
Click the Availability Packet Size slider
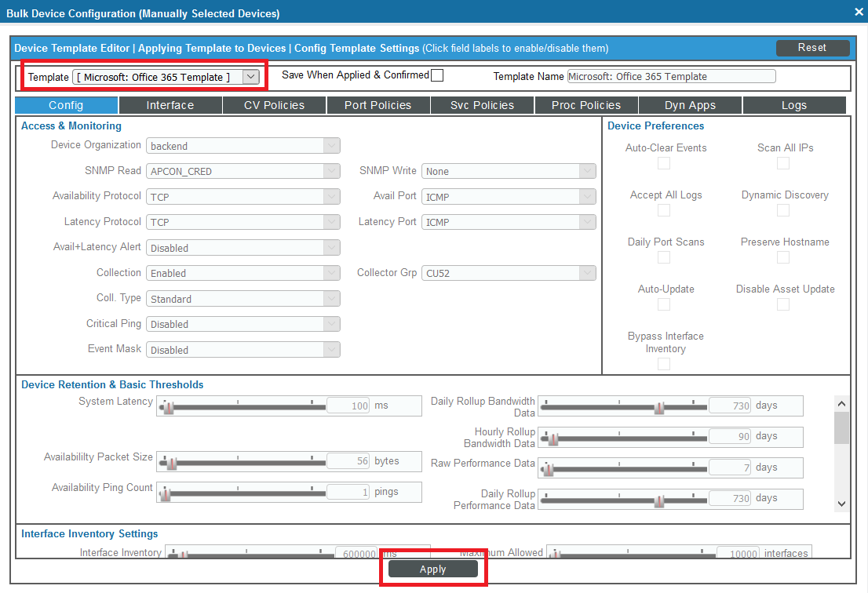pyautogui.click(x=243, y=463)
